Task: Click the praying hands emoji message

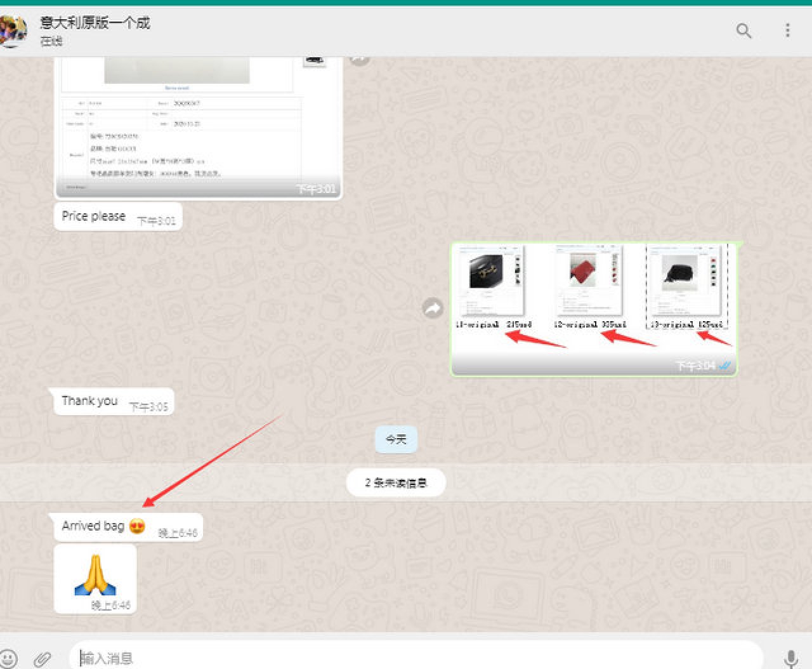Action: tap(95, 576)
